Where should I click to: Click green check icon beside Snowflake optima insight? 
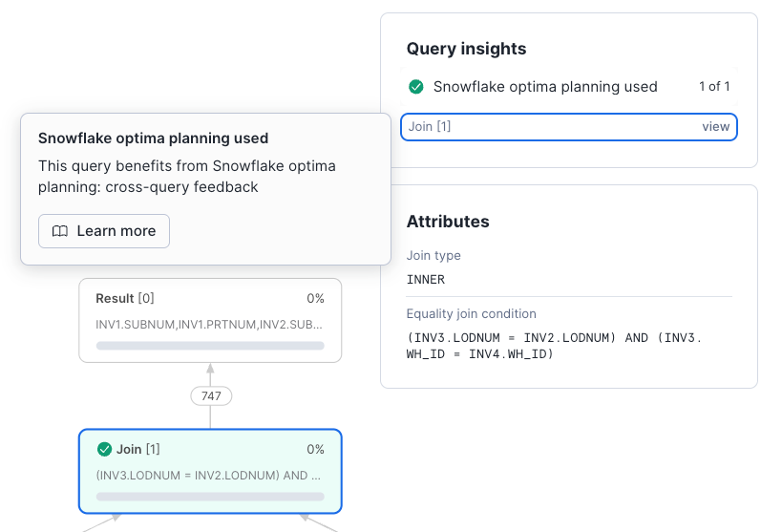[x=416, y=87]
